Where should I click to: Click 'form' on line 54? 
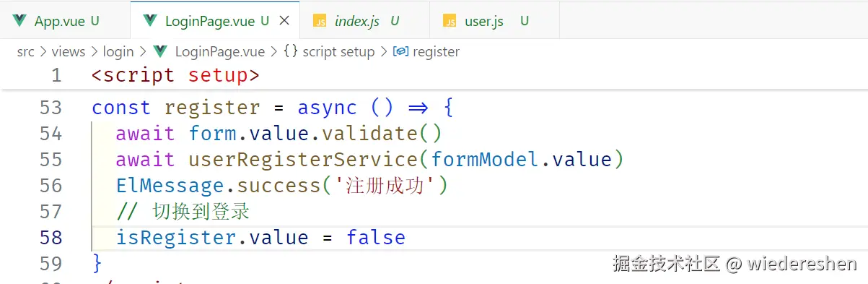[212, 134]
